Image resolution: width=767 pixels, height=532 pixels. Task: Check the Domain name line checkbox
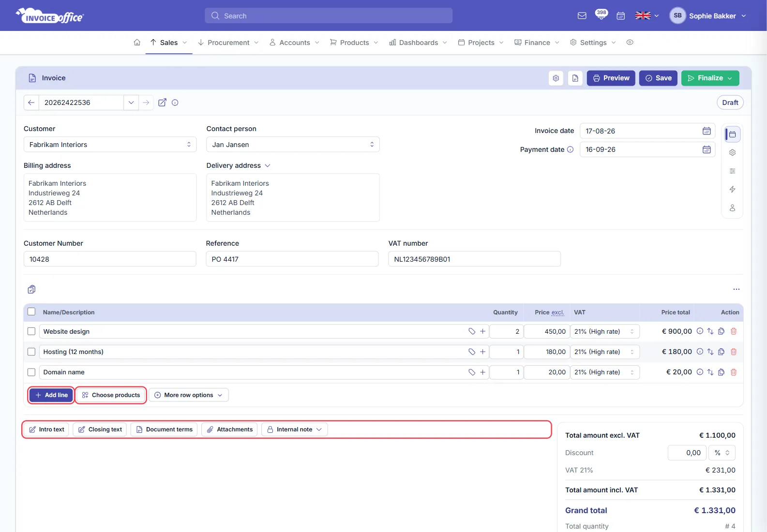[x=31, y=372]
